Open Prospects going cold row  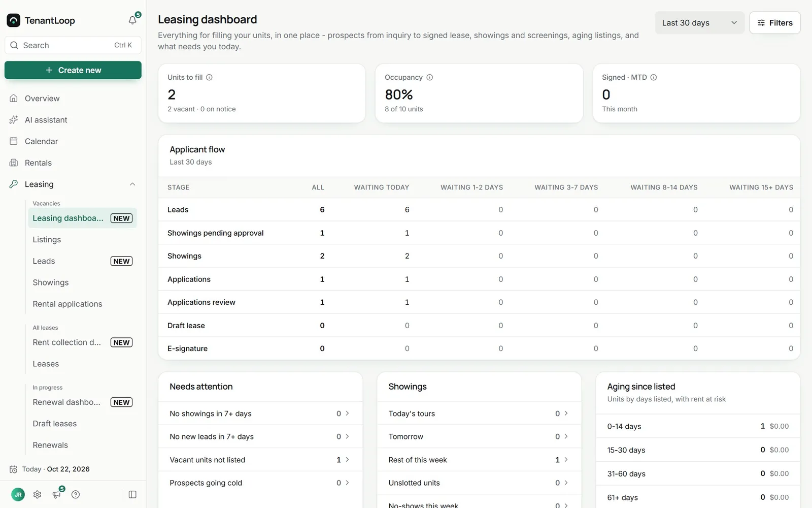tap(260, 483)
